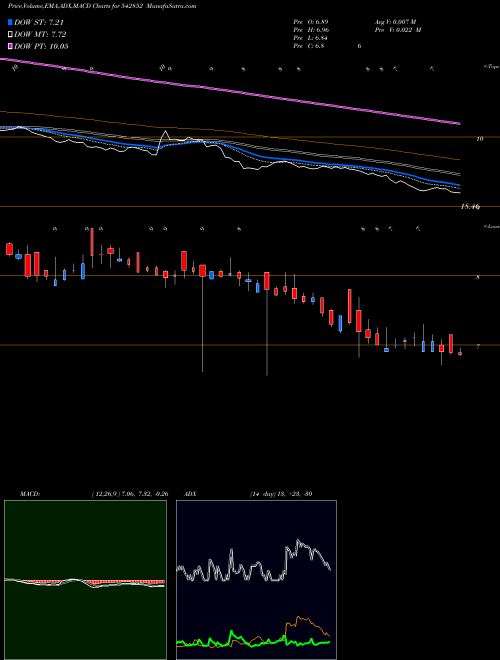
Task: Click the MACD panel title
Action: pyautogui.click(x=29, y=494)
